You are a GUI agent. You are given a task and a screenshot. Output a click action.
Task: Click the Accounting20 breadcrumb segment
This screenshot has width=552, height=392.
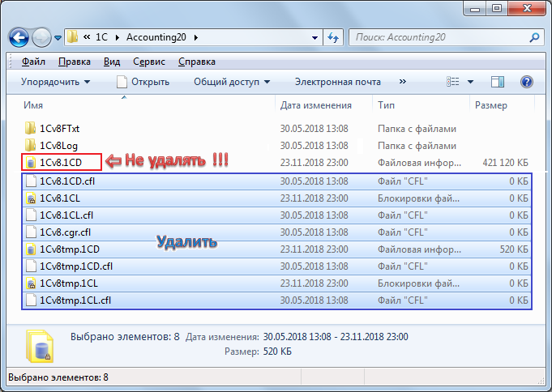[156, 37]
